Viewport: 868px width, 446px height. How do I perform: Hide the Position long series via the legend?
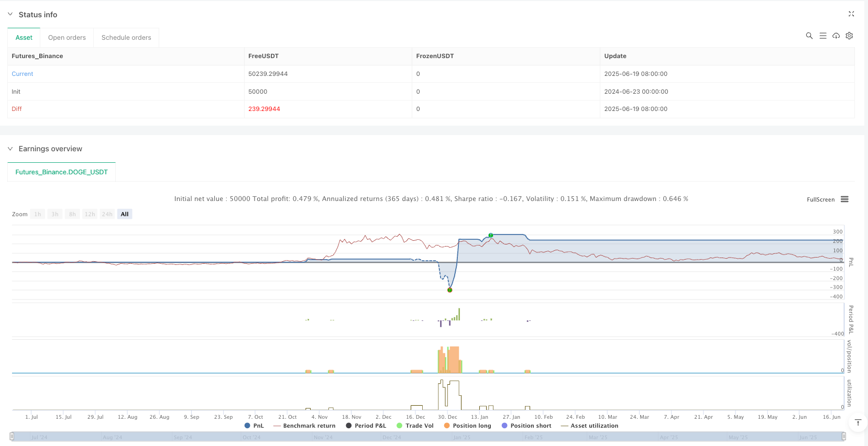467,426
